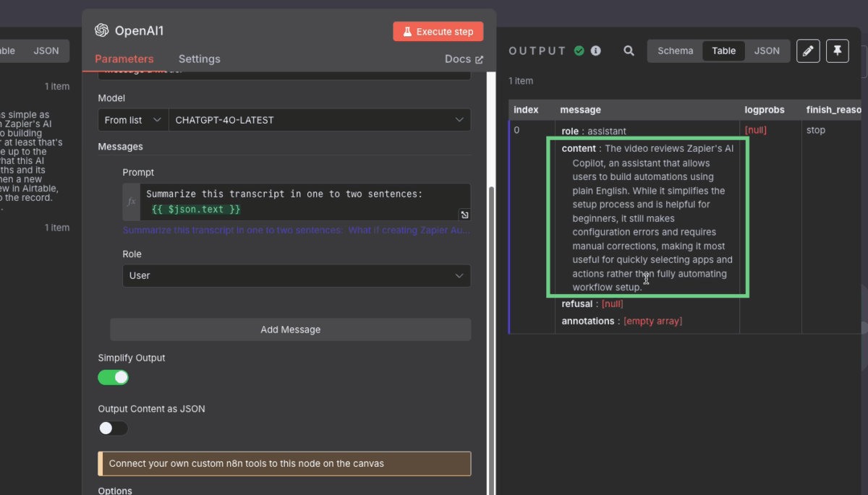Switch to the Parameters tab
Screen dimensions: 868x495
124,59
